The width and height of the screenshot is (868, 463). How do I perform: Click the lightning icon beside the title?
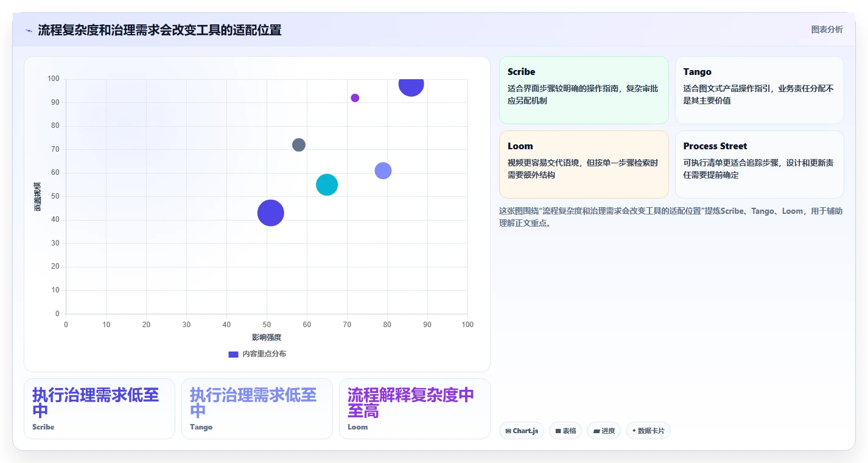click(29, 30)
